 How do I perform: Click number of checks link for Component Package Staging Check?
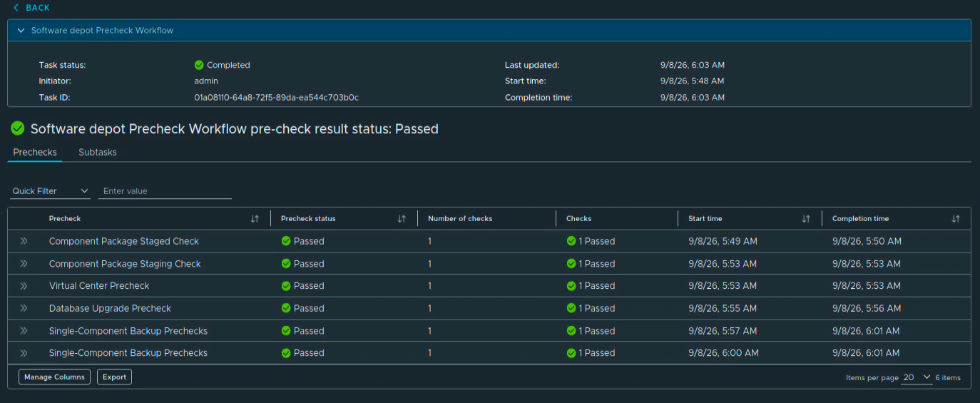click(430, 264)
